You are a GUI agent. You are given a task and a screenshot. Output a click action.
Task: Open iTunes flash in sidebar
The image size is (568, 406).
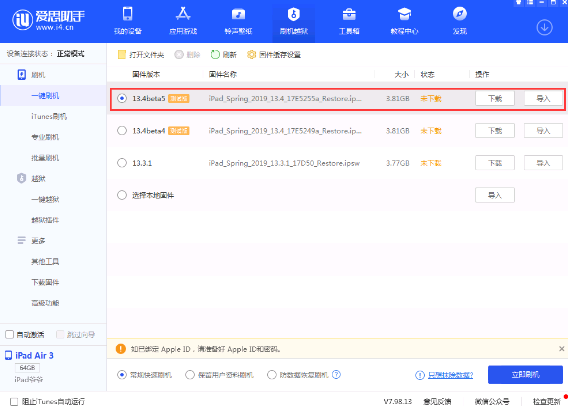[49, 116]
